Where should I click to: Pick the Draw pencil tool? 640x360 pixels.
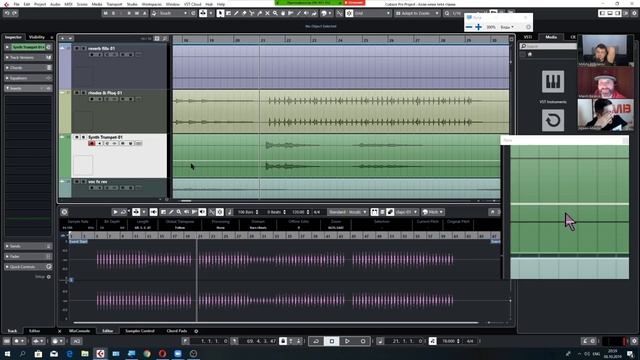tap(236, 13)
